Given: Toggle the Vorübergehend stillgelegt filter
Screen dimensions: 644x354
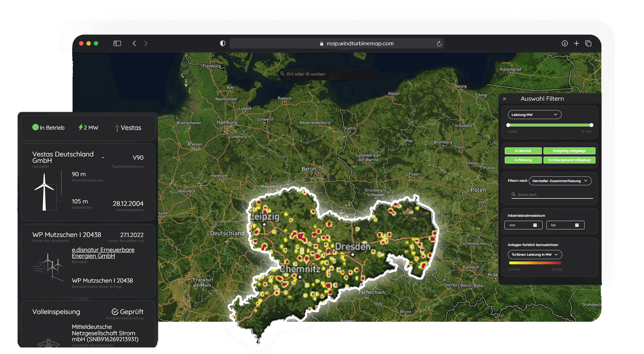Looking at the screenshot, I should [x=569, y=160].
